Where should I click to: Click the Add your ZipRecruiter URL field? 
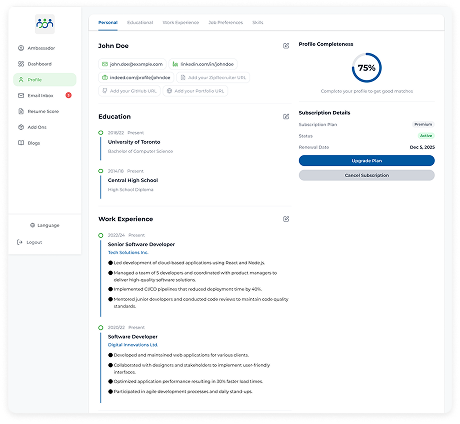pyautogui.click(x=213, y=78)
